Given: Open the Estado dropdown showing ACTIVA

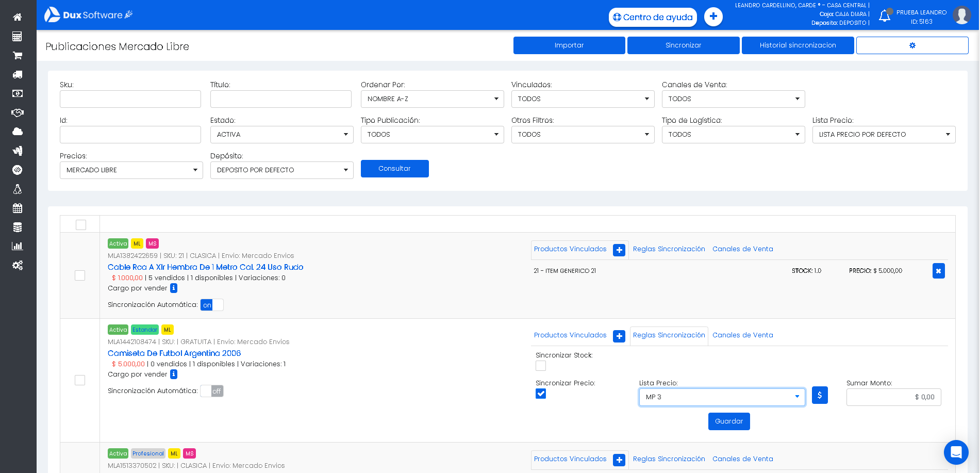Looking at the screenshot, I should coord(282,135).
